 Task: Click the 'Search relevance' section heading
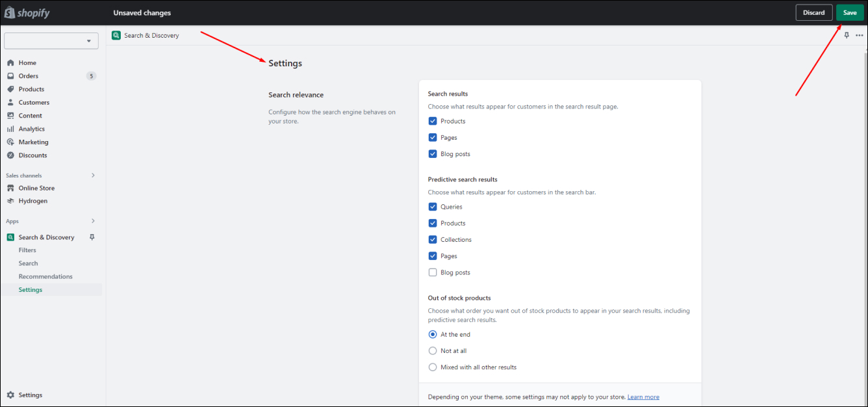point(296,95)
